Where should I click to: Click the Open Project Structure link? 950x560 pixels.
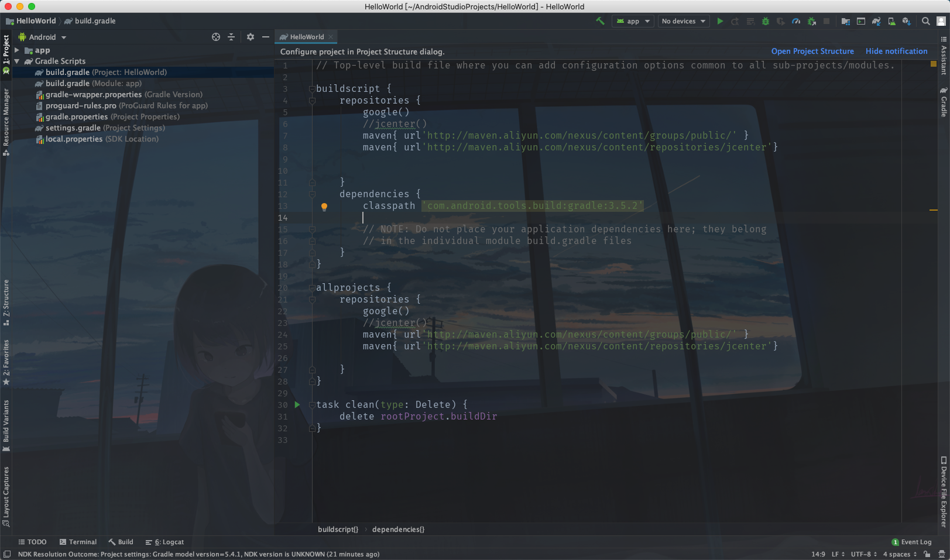pos(812,51)
